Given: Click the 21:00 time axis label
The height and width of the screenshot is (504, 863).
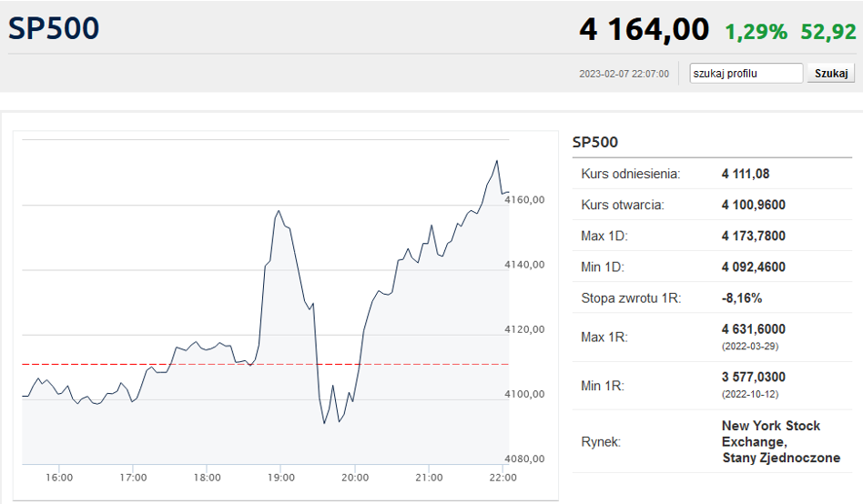Looking at the screenshot, I should pyautogui.click(x=429, y=478).
